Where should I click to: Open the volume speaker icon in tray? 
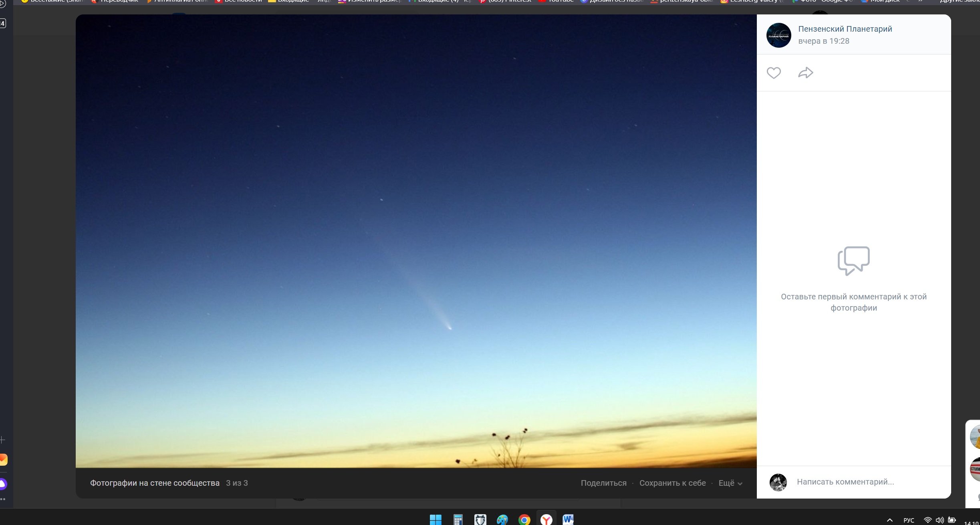click(x=940, y=520)
